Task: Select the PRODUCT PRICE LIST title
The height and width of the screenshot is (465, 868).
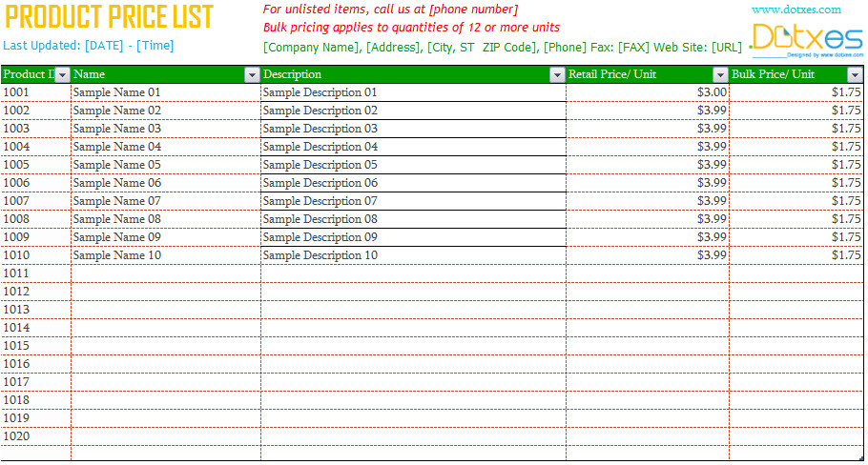Action: [x=109, y=16]
